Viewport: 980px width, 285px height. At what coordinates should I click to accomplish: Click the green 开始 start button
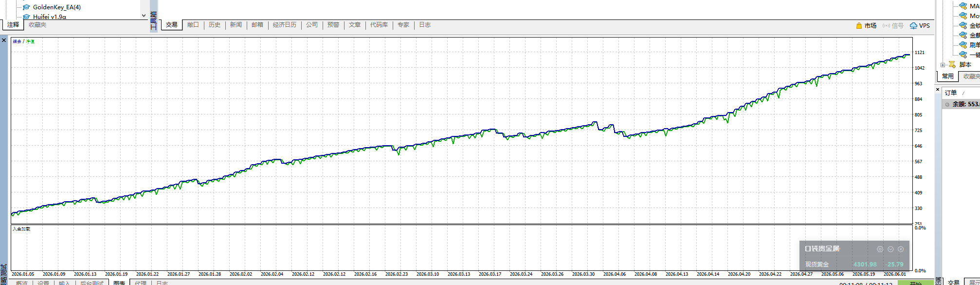(x=915, y=283)
